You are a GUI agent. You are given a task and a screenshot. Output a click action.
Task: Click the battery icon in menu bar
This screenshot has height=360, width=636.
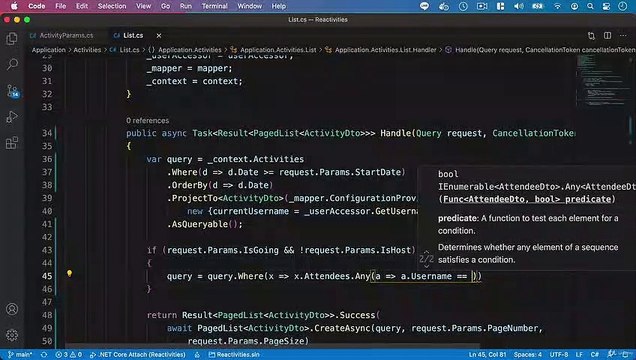(538, 6)
